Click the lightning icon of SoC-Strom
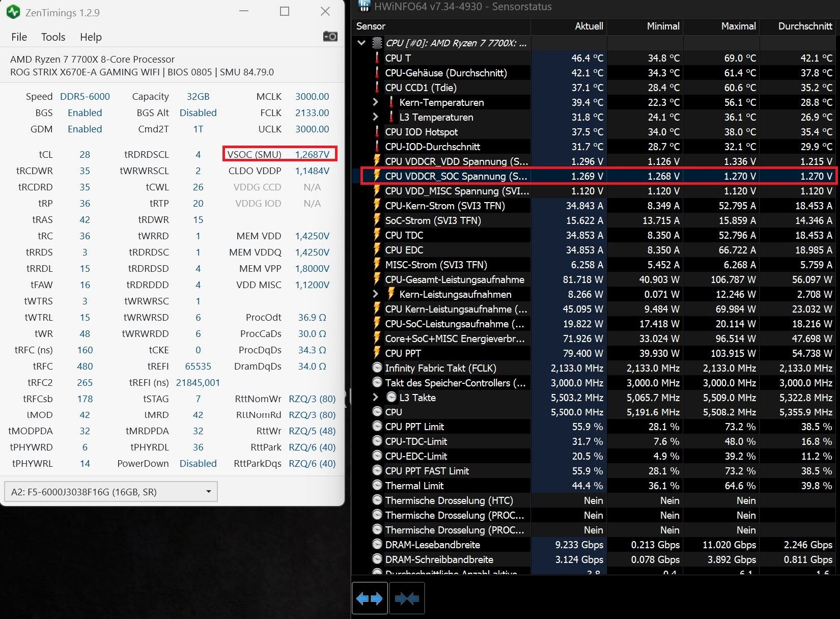This screenshot has height=619, width=840. [x=377, y=220]
